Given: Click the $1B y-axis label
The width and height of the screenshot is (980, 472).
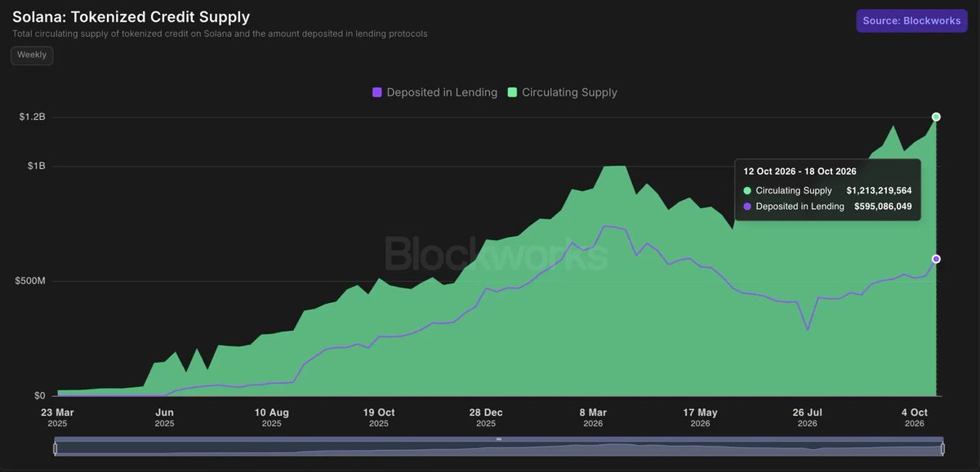Looking at the screenshot, I should click(36, 166).
